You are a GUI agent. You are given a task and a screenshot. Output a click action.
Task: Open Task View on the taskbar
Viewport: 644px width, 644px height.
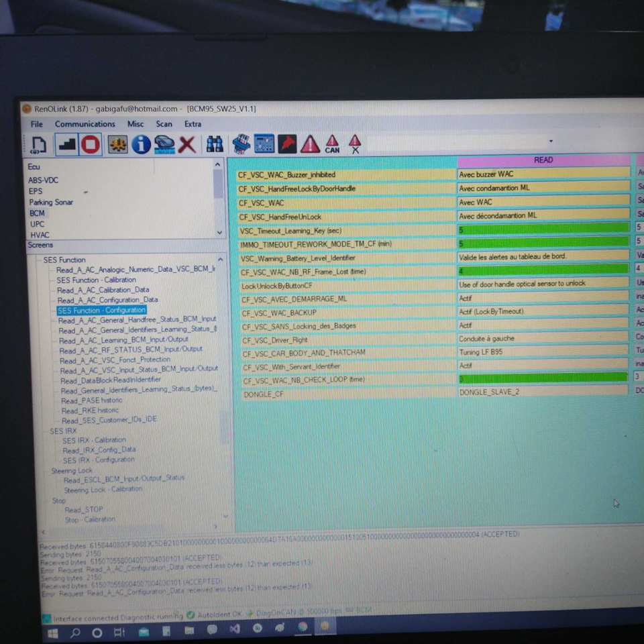(x=119, y=632)
